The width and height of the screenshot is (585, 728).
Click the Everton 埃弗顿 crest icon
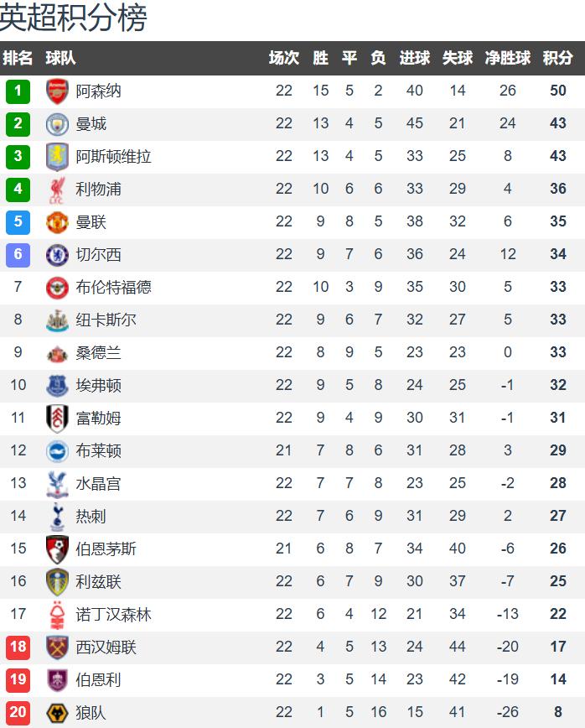[57, 386]
